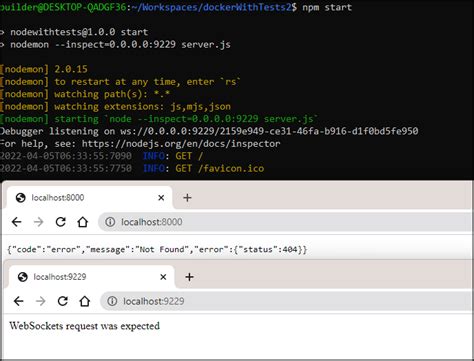Close the localhost:8000 tab
The height and width of the screenshot is (361, 474).
(x=161, y=198)
